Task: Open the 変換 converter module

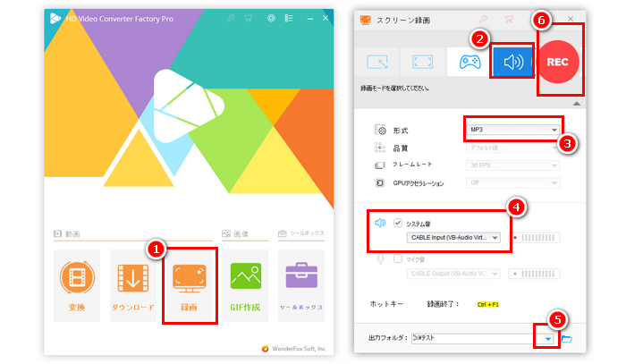Action: (x=77, y=285)
